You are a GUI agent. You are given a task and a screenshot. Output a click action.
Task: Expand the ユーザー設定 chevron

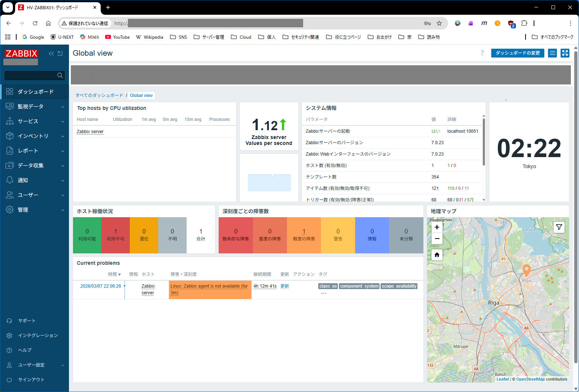(x=63, y=365)
